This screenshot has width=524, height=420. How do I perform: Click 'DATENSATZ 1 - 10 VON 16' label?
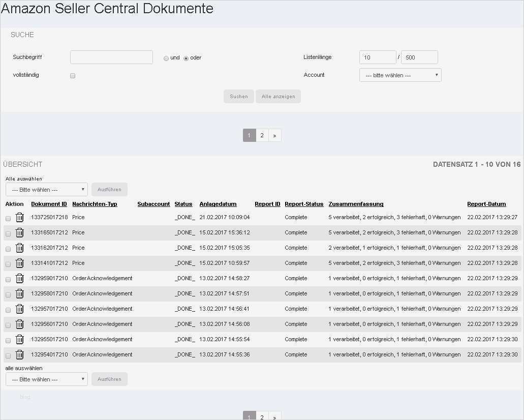(477, 165)
